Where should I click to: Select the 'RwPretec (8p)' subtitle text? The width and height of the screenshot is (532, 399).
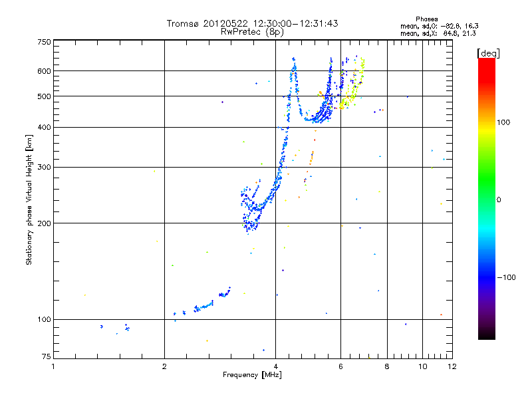tap(252, 32)
